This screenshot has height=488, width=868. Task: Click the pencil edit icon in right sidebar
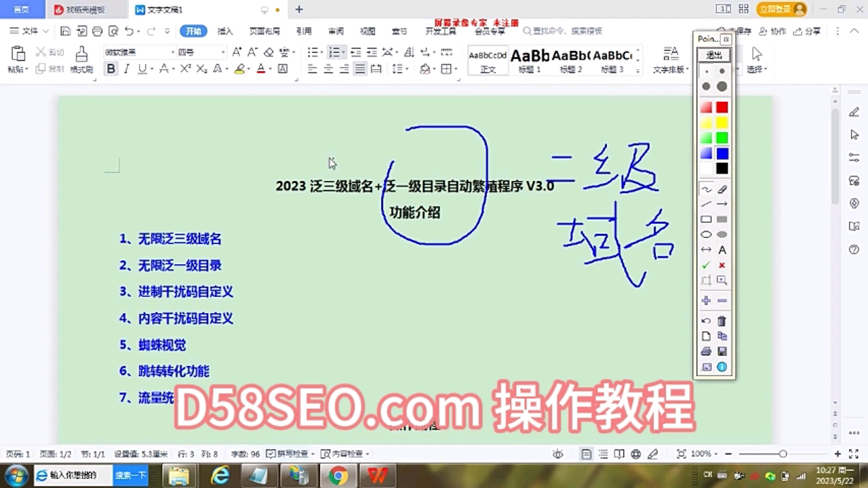(x=854, y=112)
